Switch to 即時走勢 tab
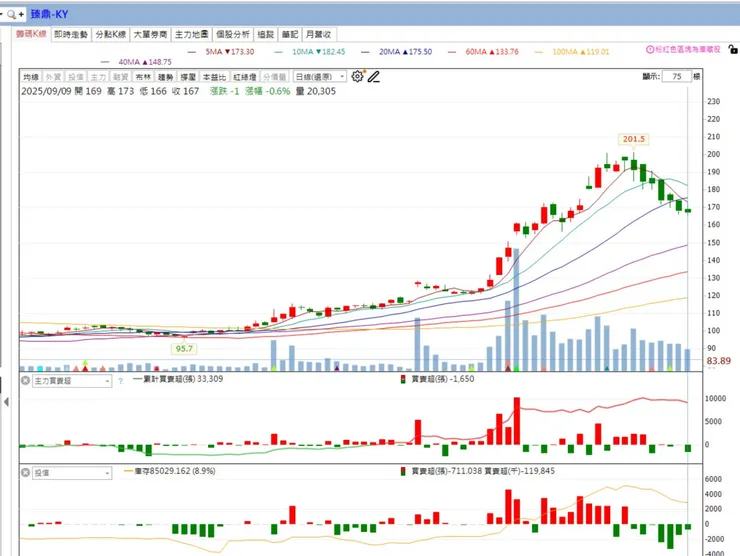The height and width of the screenshot is (556, 740). [71, 34]
